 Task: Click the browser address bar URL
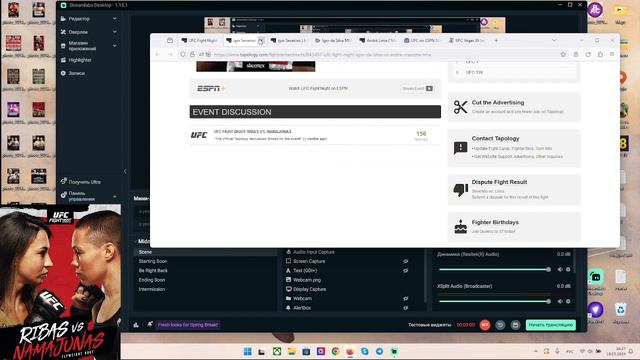(x=322, y=54)
